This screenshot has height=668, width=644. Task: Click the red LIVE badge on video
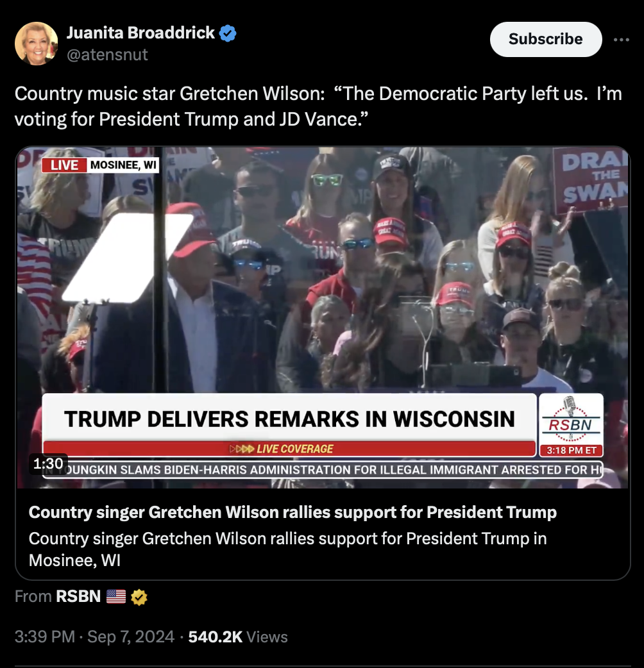[64, 165]
